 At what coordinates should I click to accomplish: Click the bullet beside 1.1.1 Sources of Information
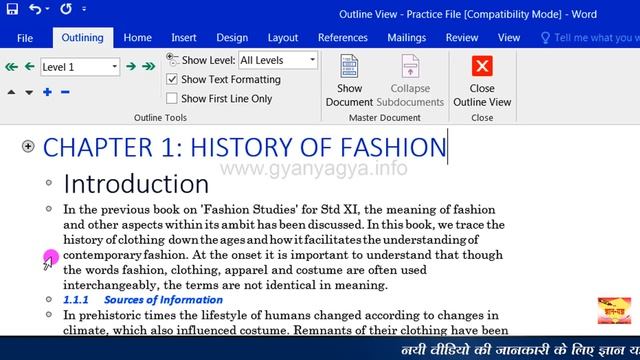click(49, 299)
